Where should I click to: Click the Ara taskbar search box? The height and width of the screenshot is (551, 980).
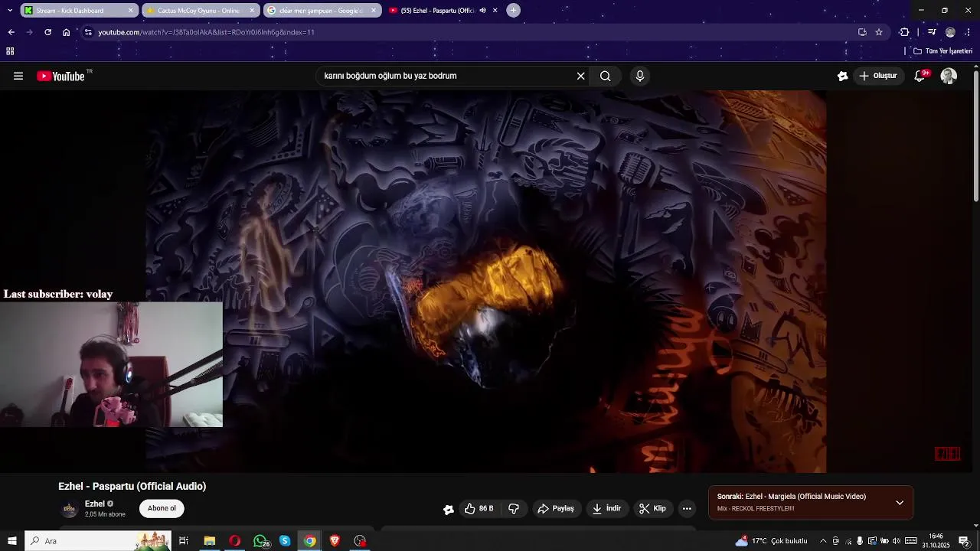click(x=98, y=541)
